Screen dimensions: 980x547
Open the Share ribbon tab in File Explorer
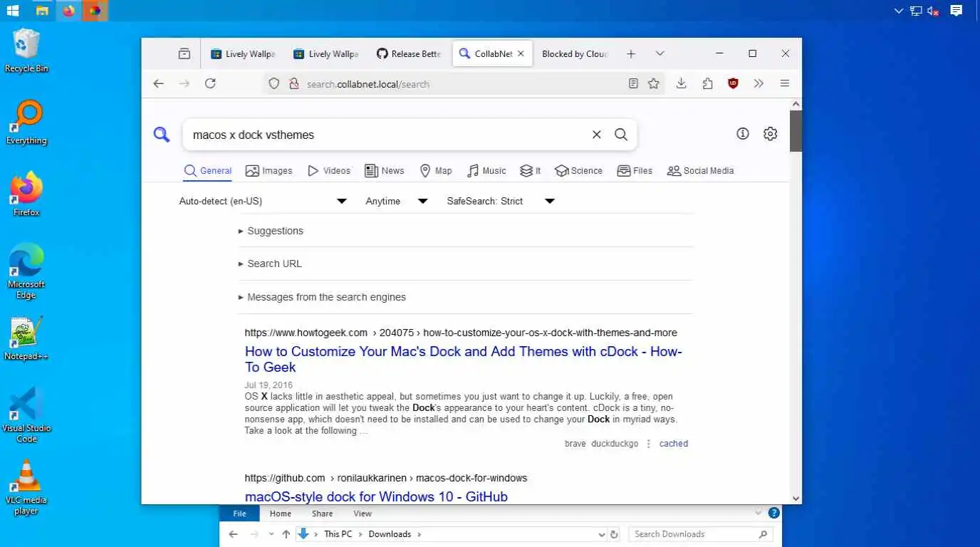[322, 514]
